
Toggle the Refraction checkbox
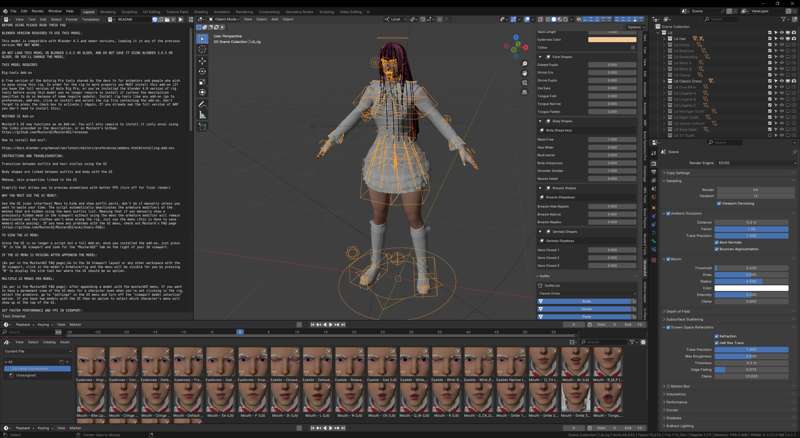pos(717,336)
